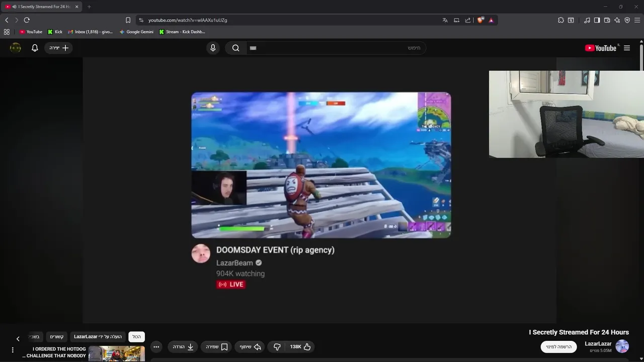Like the video with thumbs up button
Image resolution: width=644 pixels, height=362 pixels.
[x=300, y=347]
